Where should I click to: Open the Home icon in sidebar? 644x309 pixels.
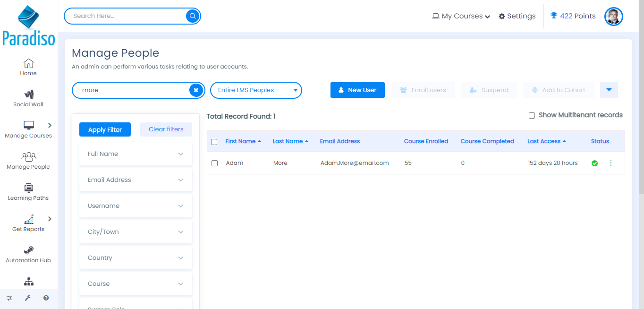[x=28, y=64]
